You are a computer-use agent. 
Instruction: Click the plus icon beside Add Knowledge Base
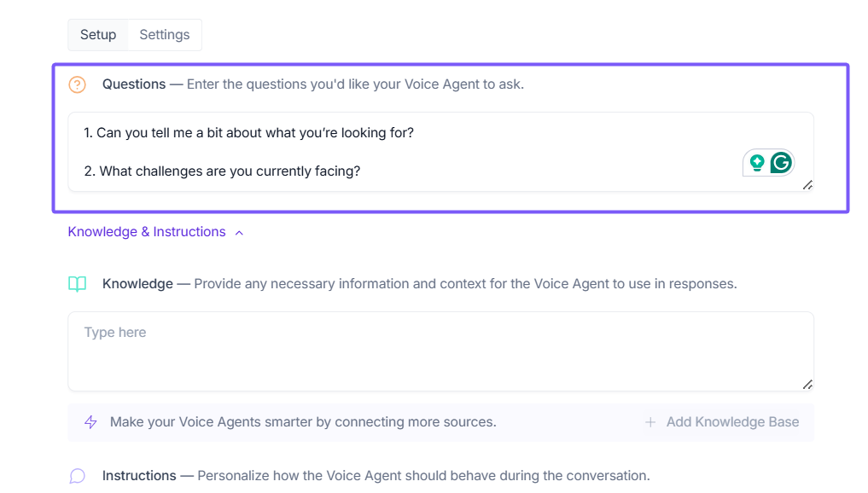[650, 422]
